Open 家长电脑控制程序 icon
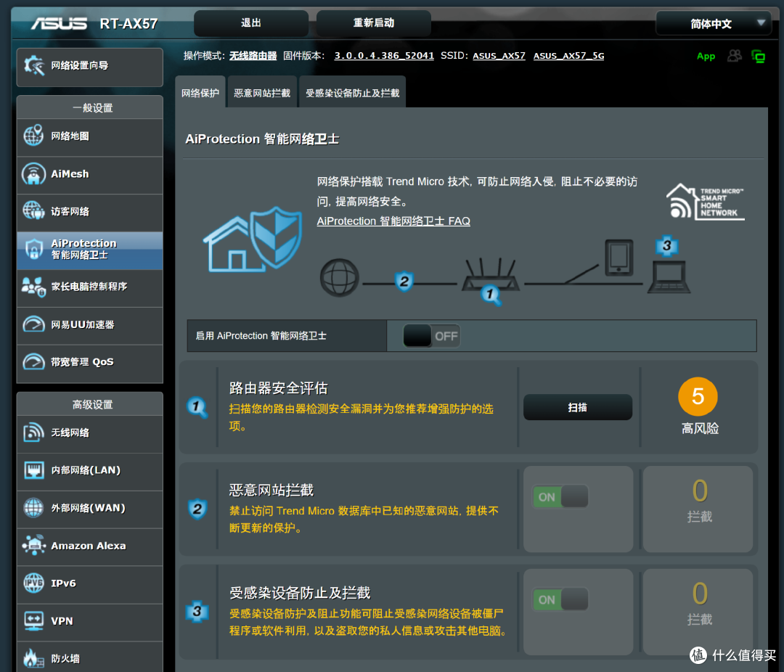 (33, 287)
